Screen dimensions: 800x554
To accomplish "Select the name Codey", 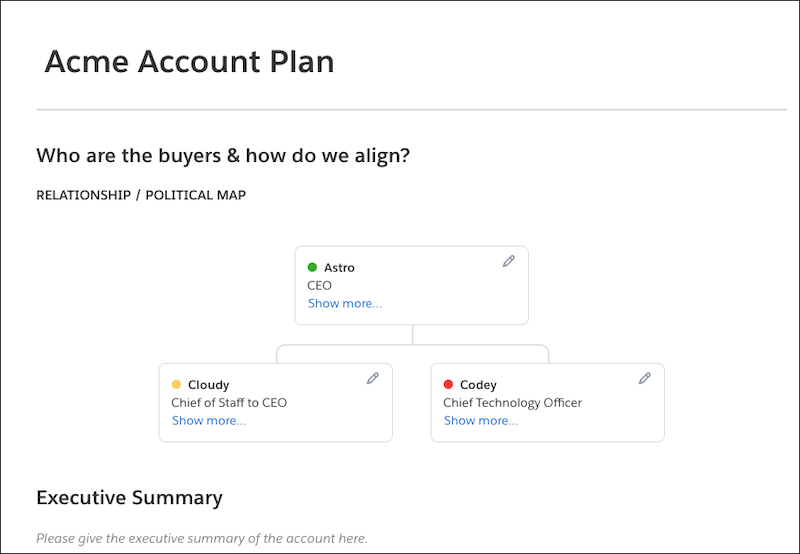I will [x=478, y=385].
